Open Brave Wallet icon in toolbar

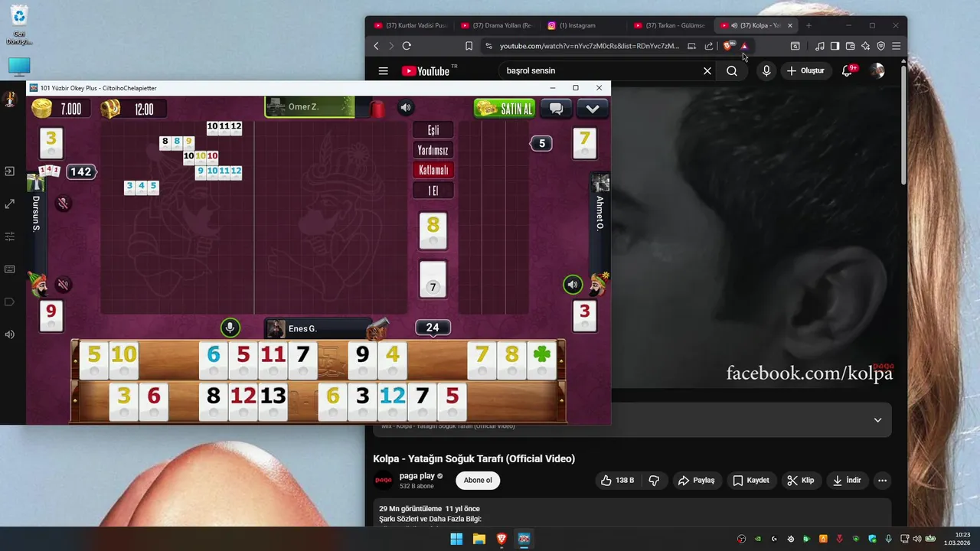[x=850, y=46]
